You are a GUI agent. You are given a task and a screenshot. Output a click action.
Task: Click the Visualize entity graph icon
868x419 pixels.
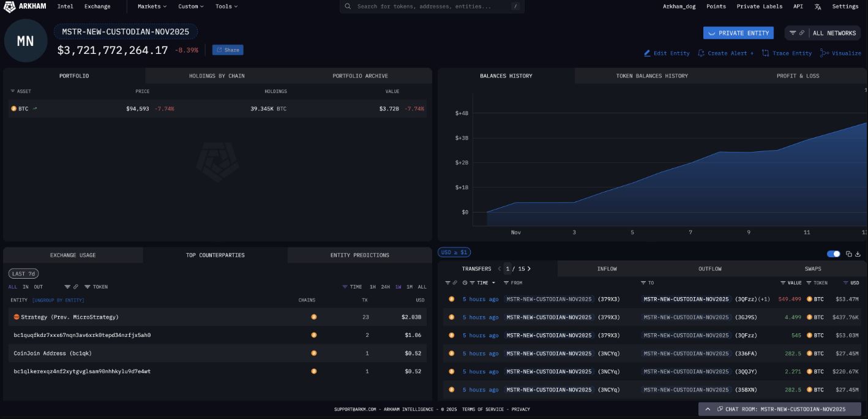point(825,53)
